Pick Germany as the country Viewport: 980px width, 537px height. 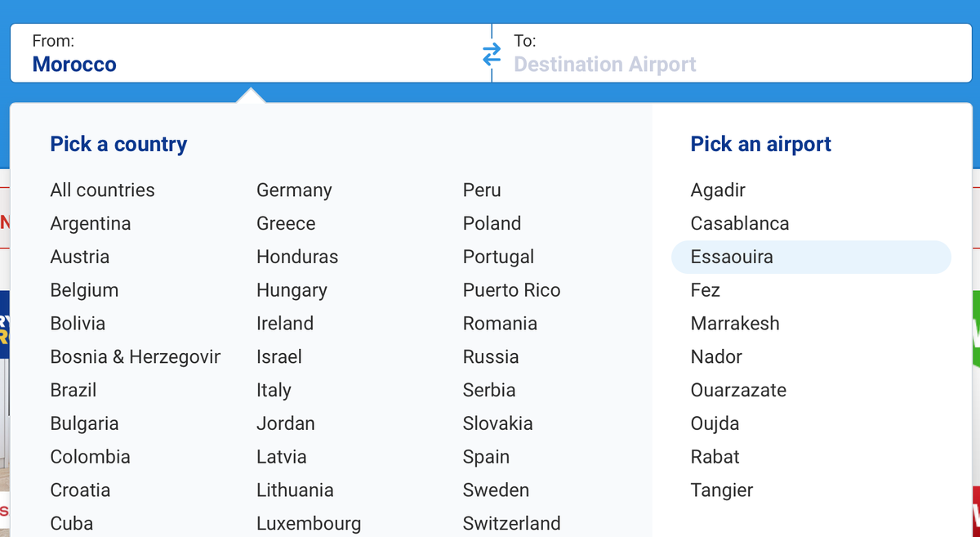294,190
